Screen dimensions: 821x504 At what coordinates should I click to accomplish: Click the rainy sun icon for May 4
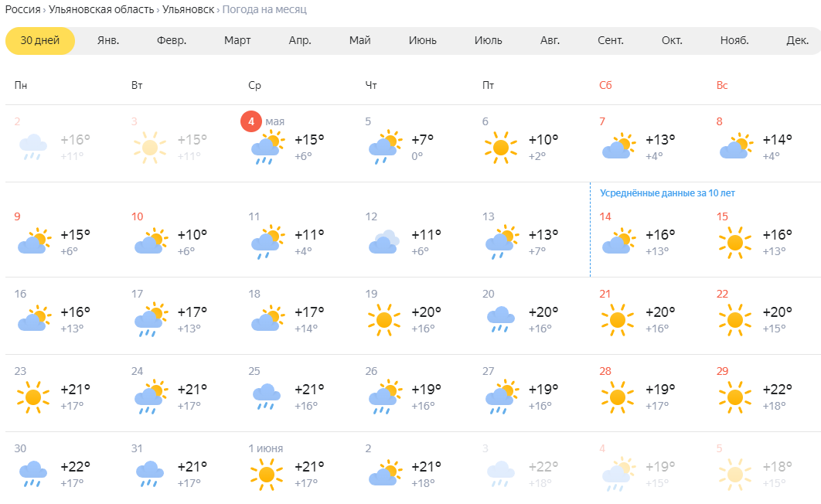pos(267,147)
